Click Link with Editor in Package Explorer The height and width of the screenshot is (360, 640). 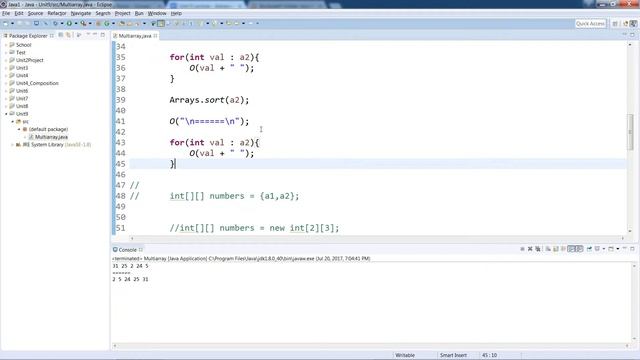pos(69,35)
